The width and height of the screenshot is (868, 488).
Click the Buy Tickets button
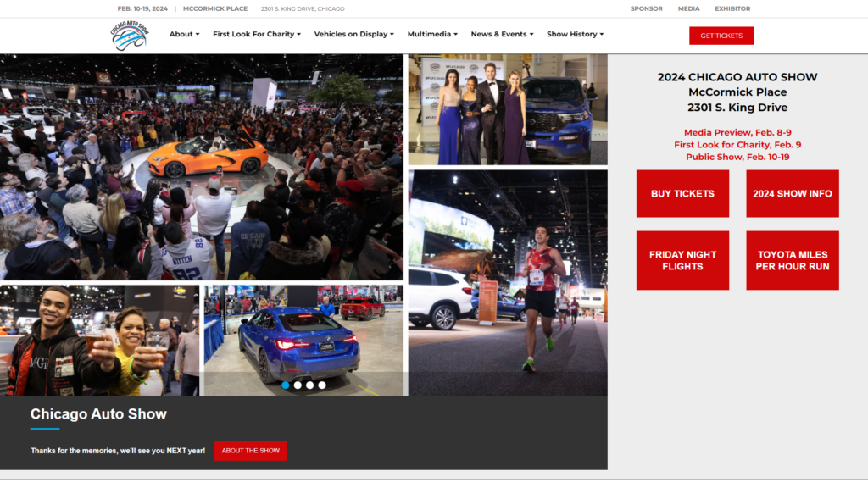coord(682,194)
